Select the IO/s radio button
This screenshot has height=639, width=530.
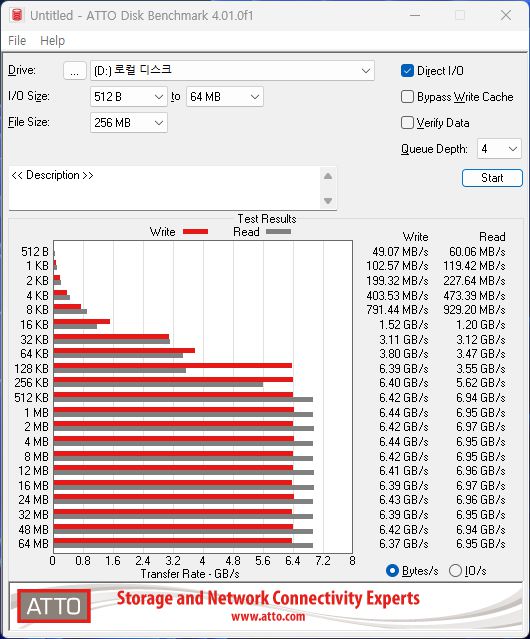[455, 571]
